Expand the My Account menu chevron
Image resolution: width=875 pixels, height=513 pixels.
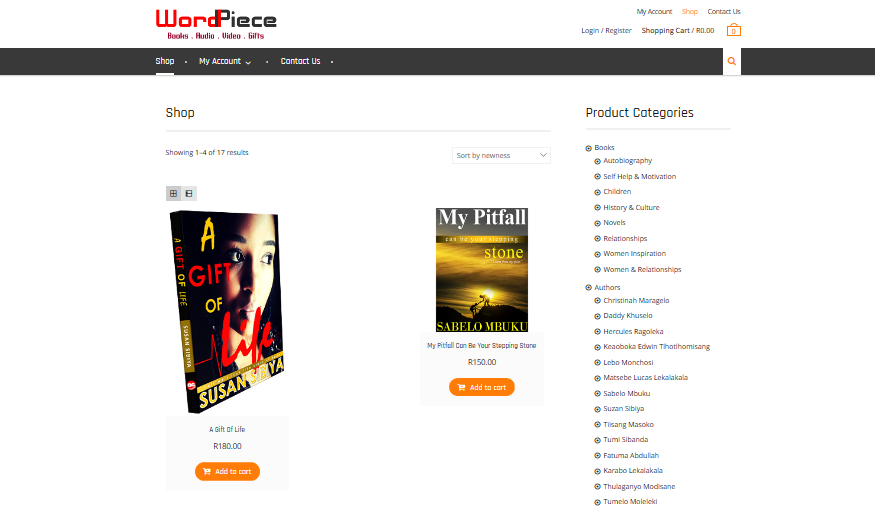pyautogui.click(x=248, y=62)
